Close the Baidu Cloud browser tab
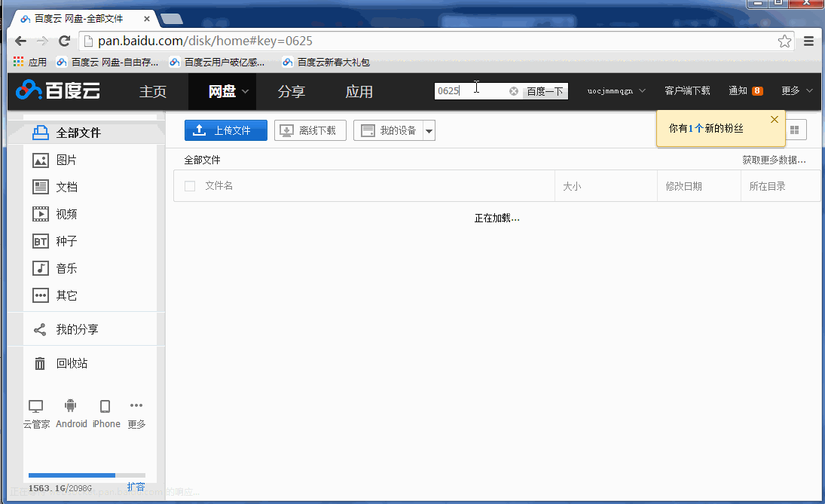Viewport: 825px width, 504px height. point(147,19)
